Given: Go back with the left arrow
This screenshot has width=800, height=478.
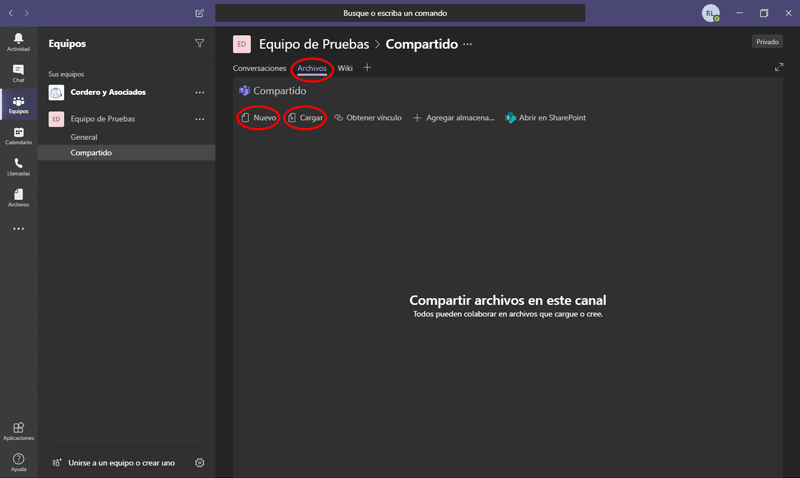Looking at the screenshot, I should pos(11,13).
